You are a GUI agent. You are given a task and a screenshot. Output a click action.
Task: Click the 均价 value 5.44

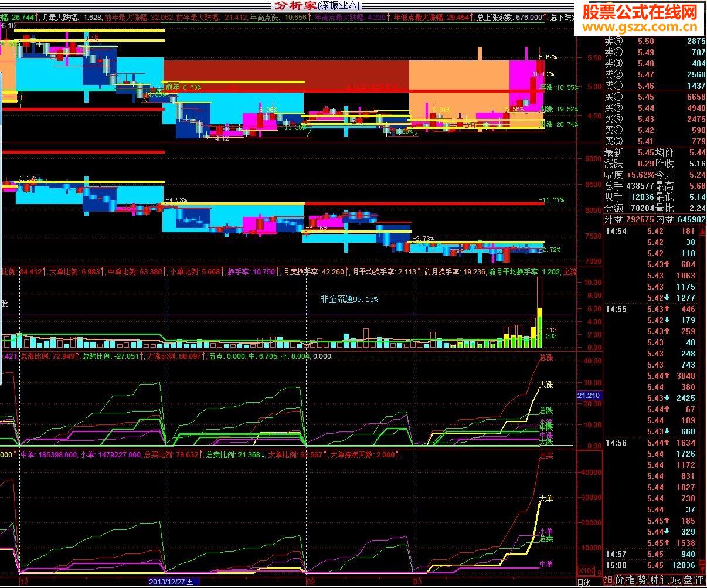pyautogui.click(x=697, y=152)
